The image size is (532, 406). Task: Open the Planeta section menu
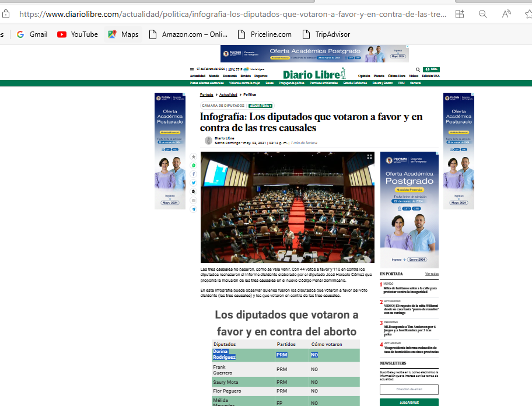pyautogui.click(x=379, y=76)
